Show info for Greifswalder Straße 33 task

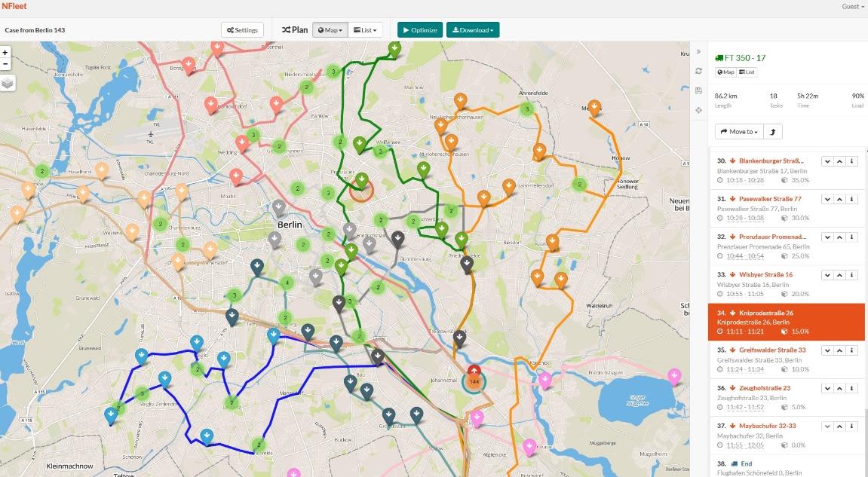click(851, 350)
